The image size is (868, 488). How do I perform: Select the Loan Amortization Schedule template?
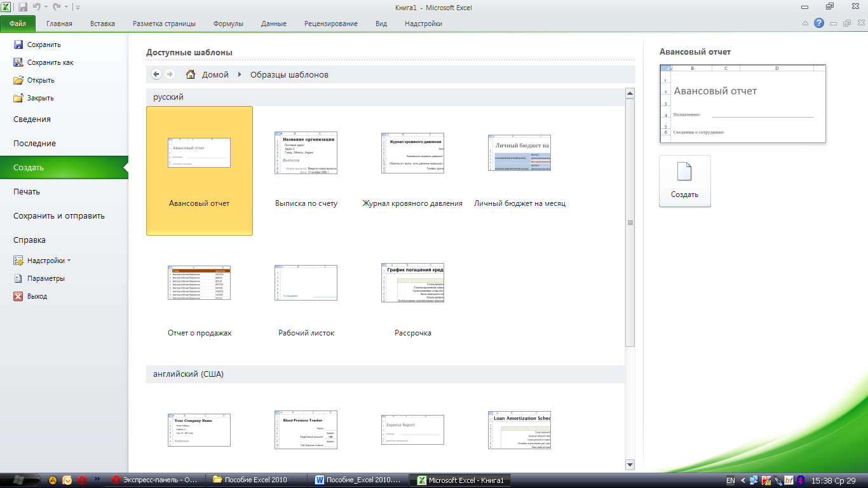tap(520, 430)
